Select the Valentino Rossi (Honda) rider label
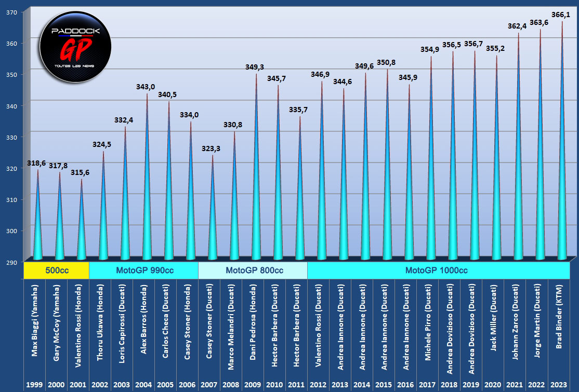Screen dimensions: 579x392 pos(78,328)
